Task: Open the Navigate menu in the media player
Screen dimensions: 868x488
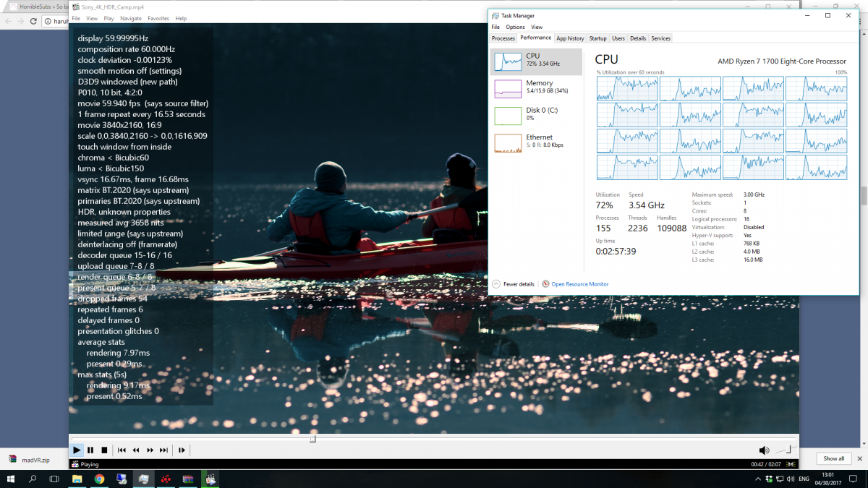Action: (x=131, y=19)
